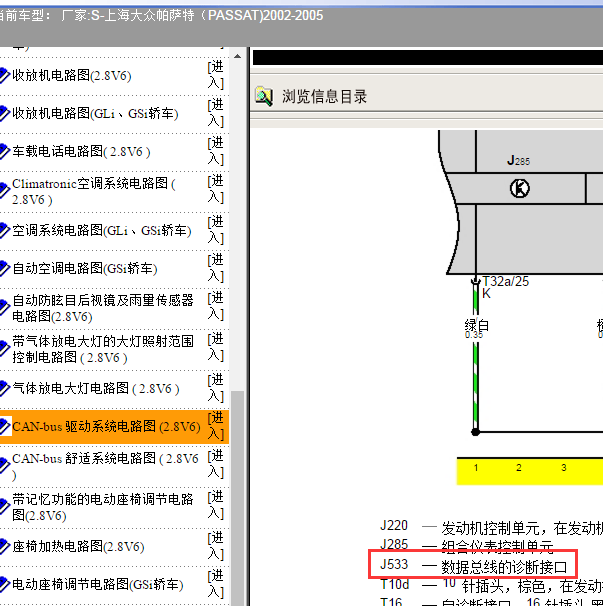This screenshot has height=606, width=603.
Task: Click the icon beside 带气体放电大灯的大灯照射范围控制电路图
Action: pos(5,349)
